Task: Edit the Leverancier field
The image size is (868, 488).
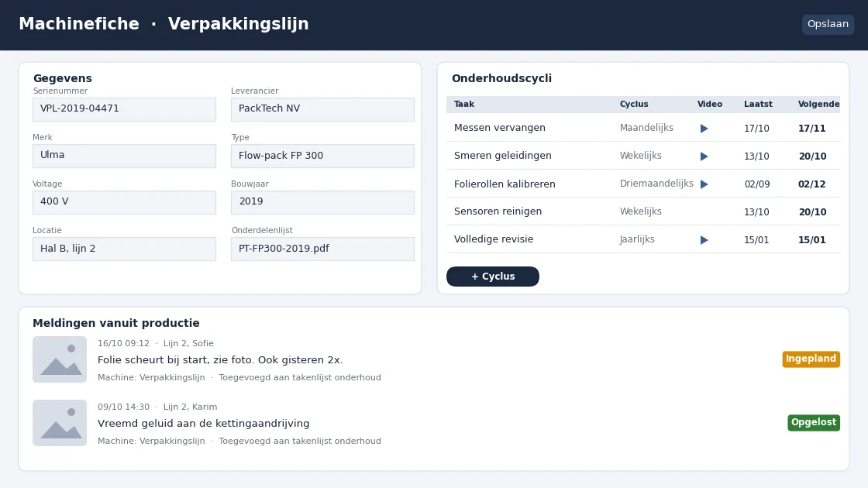Action: 322,109
